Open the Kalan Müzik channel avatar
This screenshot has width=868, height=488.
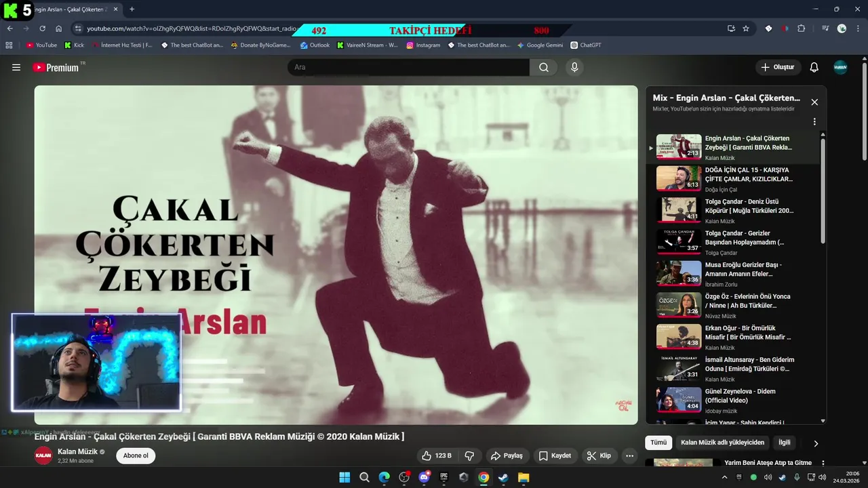click(x=43, y=455)
